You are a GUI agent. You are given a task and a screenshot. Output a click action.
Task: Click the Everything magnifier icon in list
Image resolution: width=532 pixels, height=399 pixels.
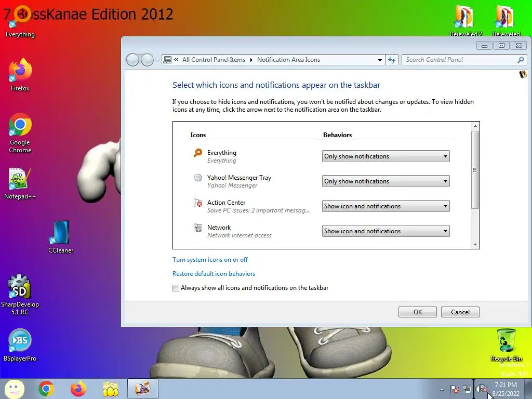[x=198, y=153]
